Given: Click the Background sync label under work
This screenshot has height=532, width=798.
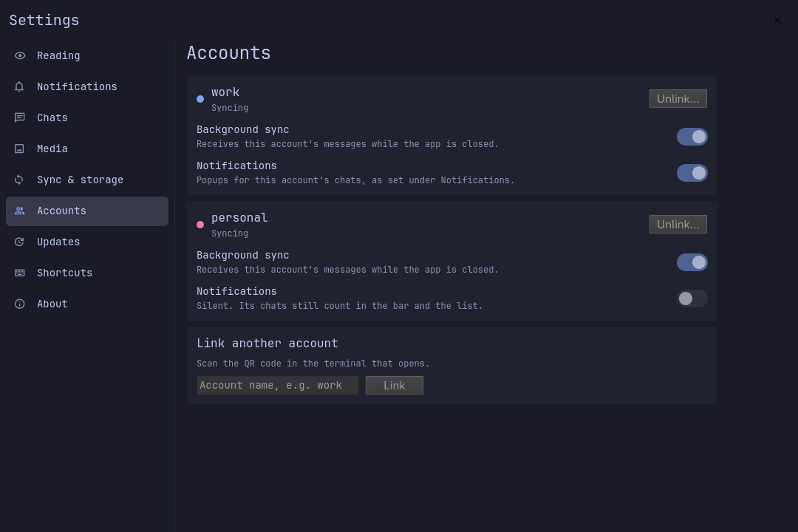Looking at the screenshot, I should click(243, 130).
